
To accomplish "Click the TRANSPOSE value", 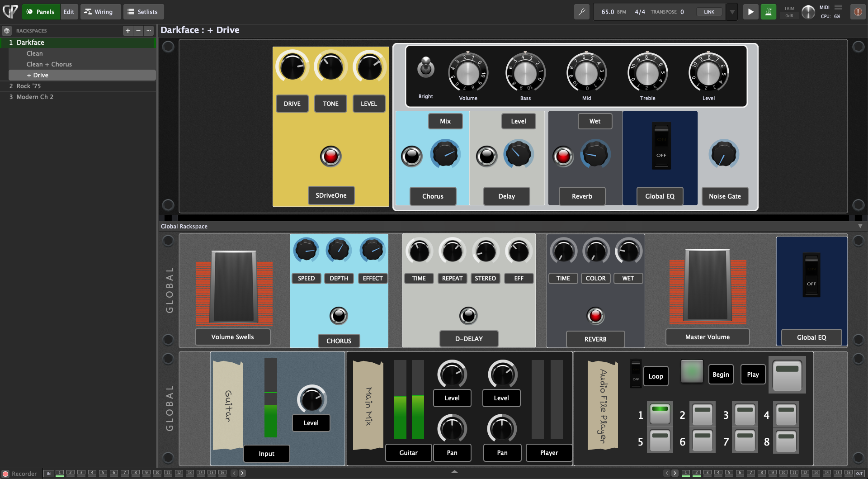I will [x=682, y=12].
